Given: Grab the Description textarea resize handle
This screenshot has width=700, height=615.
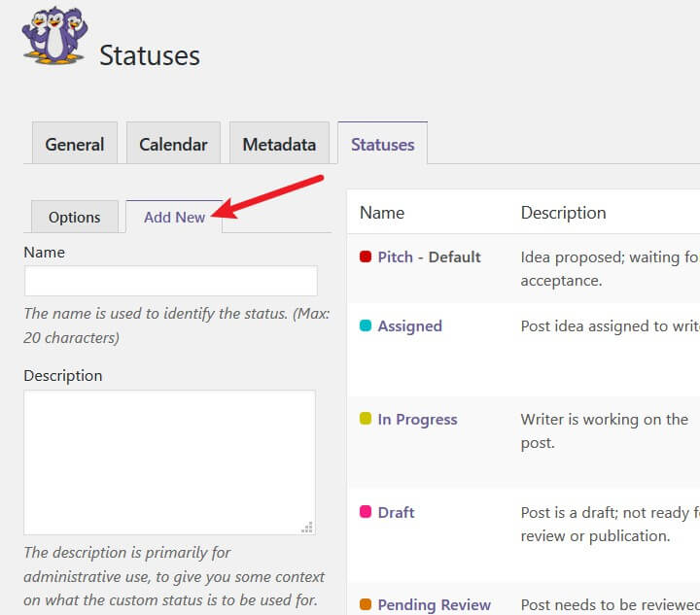Looking at the screenshot, I should click(307, 528).
